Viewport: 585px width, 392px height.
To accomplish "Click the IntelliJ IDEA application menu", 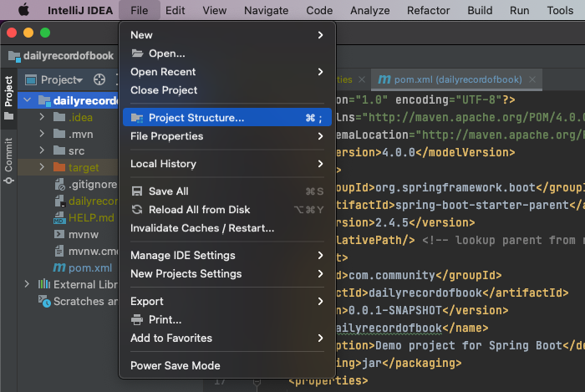I will (80, 10).
